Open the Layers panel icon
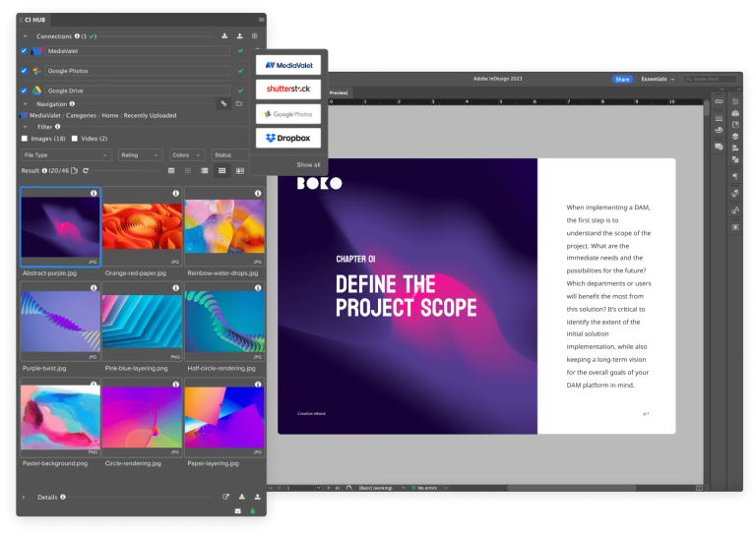This screenshot has width=756, height=536. coord(734,137)
